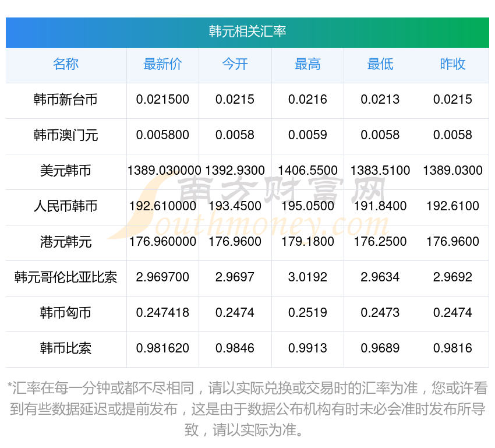Click high value 1406.5500
This screenshot has height=448, width=495.
click(x=307, y=171)
